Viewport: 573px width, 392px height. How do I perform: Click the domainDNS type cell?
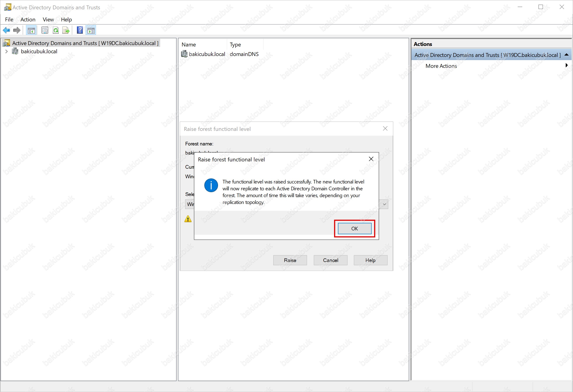[x=244, y=54]
